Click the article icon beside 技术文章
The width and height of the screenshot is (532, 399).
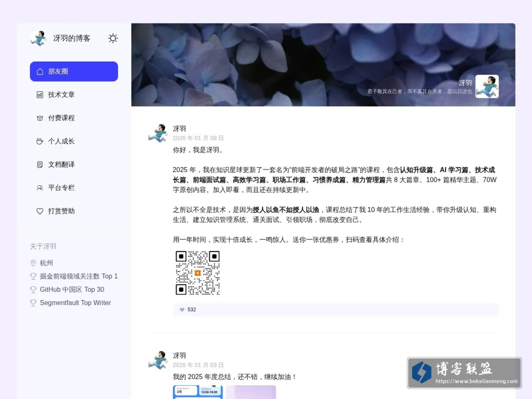click(40, 94)
